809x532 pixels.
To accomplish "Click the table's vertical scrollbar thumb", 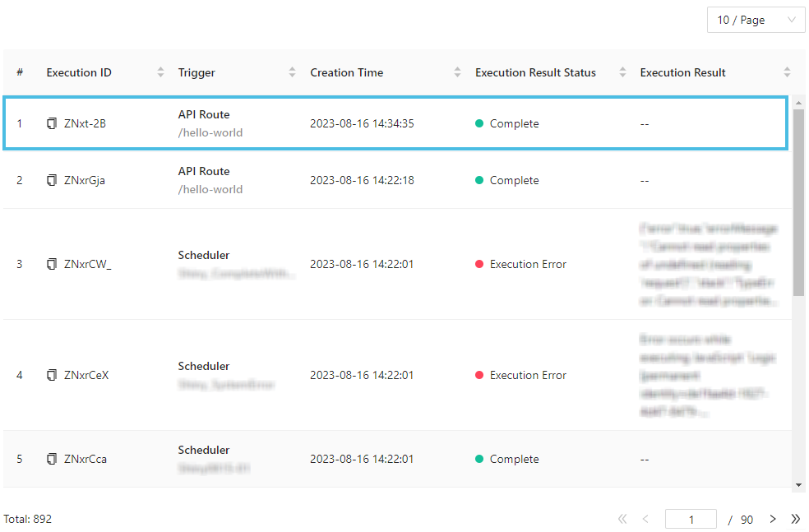I will (798, 201).
